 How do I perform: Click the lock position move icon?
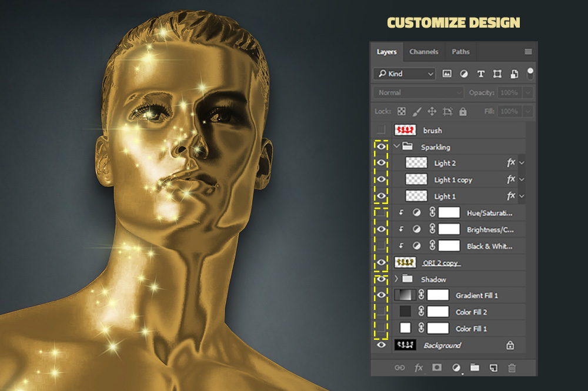[432, 111]
